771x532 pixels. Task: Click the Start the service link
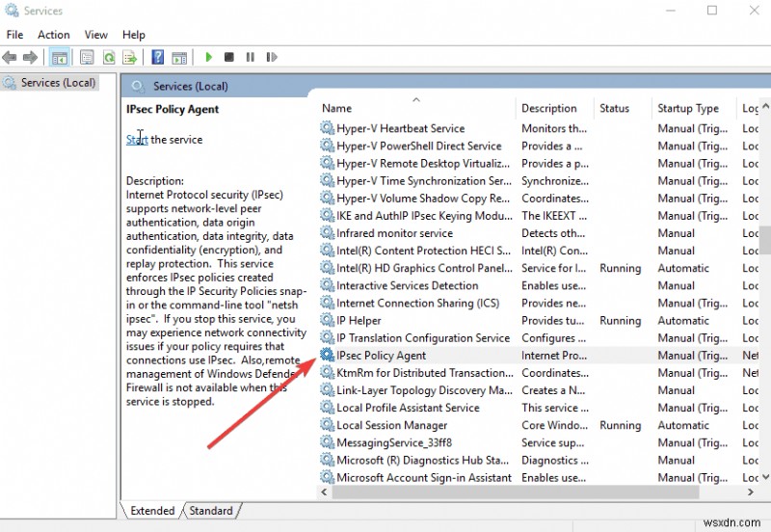(x=137, y=140)
